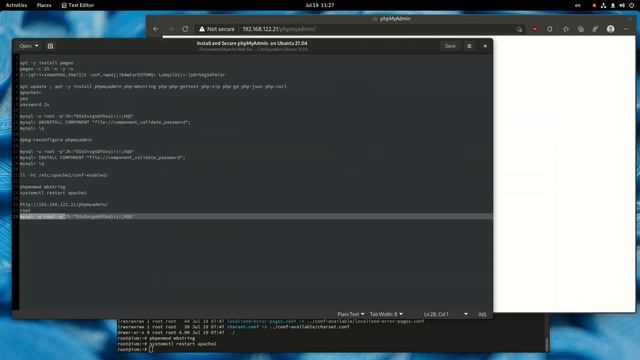Viewport: 640px width, 360px height.
Task: Open Text Editor app menu in top bar
Action: (x=78, y=5)
